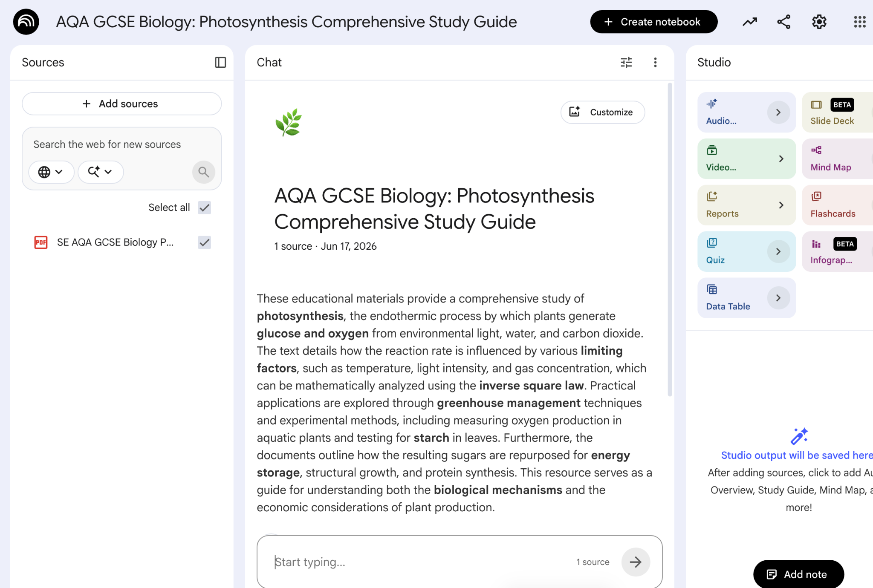873x588 pixels.
Task: Open the analytics trending arrow icon
Action: click(x=750, y=22)
